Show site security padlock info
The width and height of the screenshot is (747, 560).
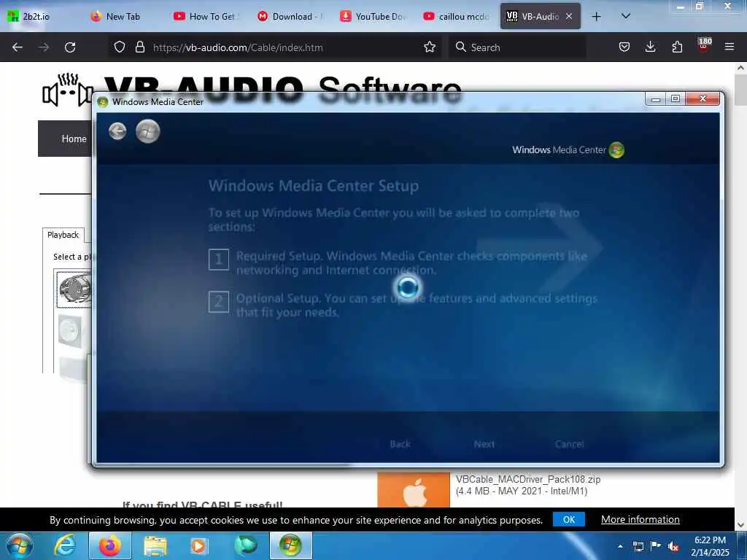139,47
